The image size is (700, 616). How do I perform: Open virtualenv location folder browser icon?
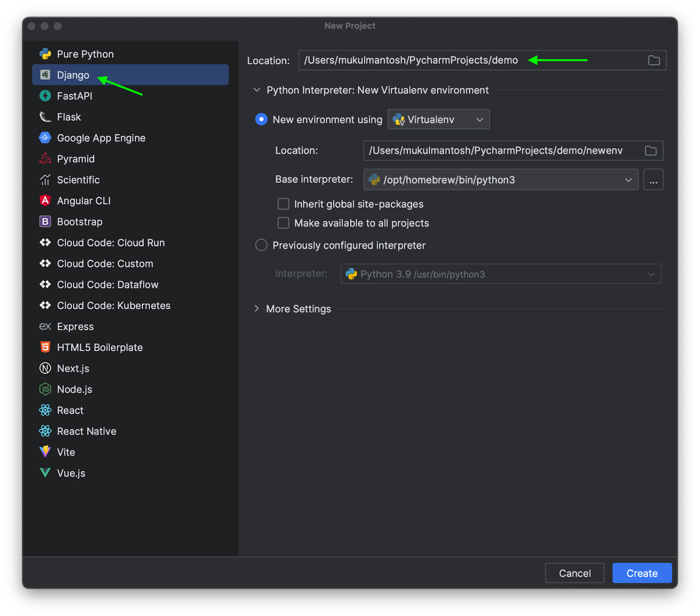click(x=651, y=151)
